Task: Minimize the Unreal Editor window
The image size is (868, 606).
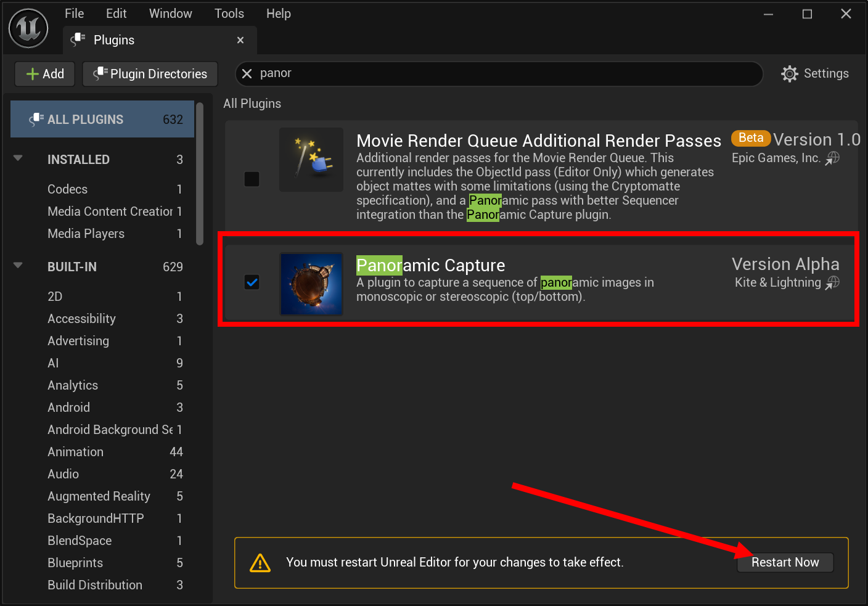Action: [x=768, y=14]
